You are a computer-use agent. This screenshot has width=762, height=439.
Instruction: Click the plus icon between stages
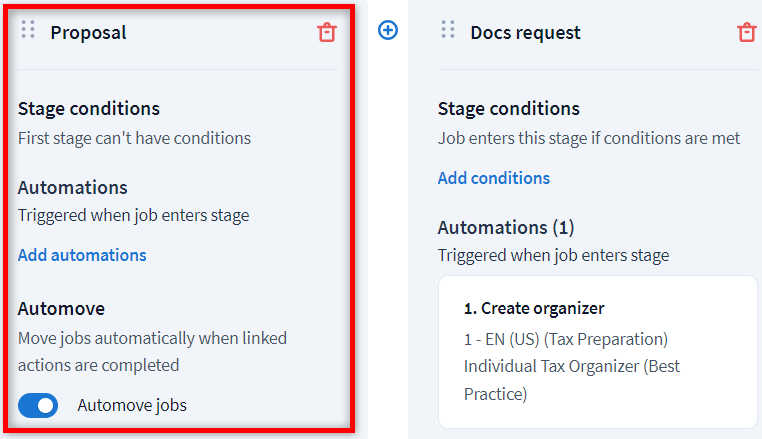388,31
